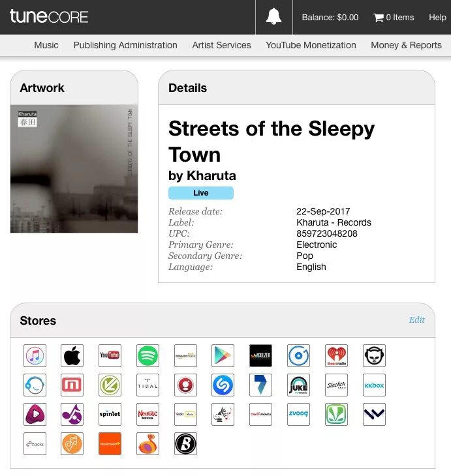
Task: Click the red circle G store icon
Action: coord(185,385)
